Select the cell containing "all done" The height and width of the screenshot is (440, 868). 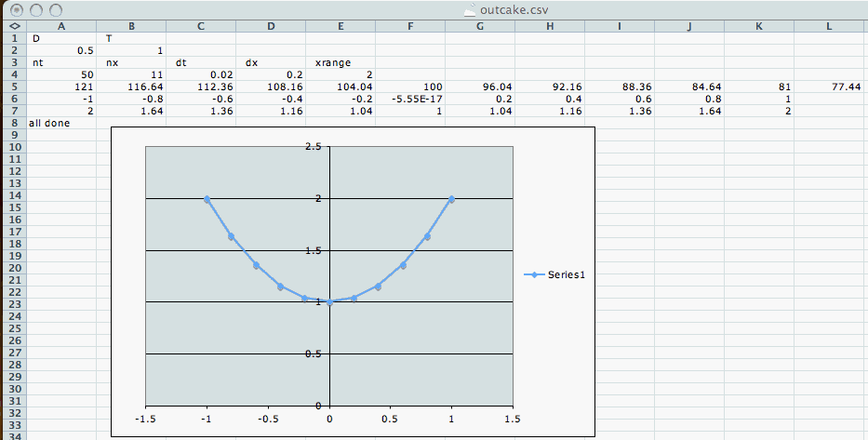(61, 123)
